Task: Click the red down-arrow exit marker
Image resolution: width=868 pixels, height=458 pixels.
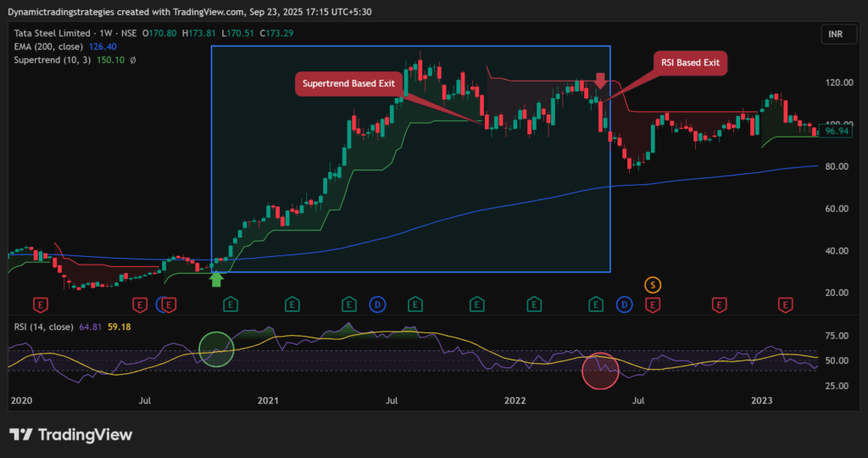Action: [600, 81]
